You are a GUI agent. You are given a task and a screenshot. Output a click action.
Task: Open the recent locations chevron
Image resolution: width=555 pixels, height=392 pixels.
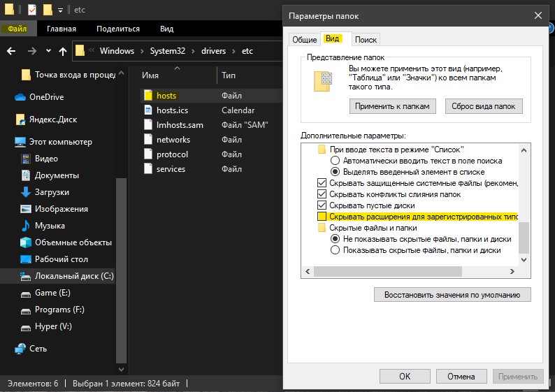coord(48,51)
